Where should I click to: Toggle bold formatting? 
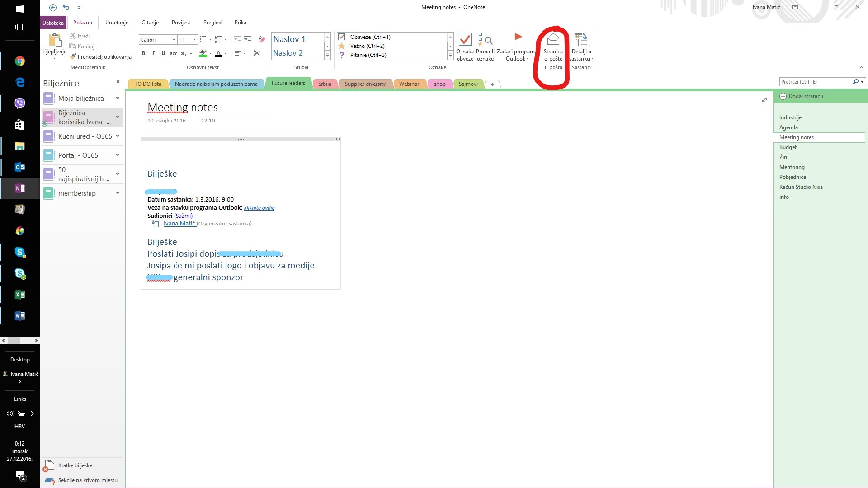point(143,53)
